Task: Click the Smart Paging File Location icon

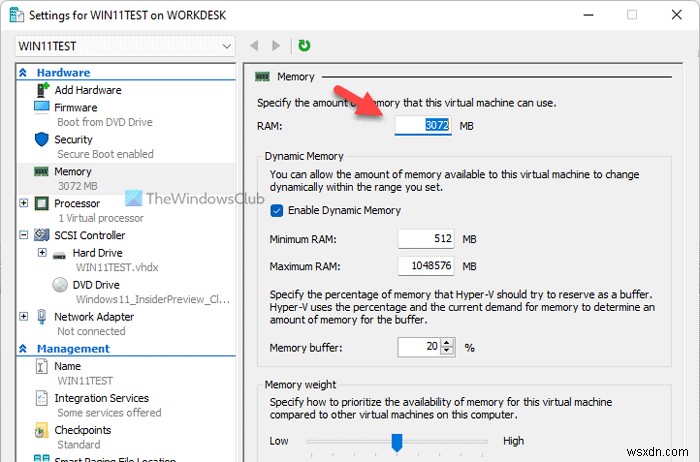Action: pos(42,458)
